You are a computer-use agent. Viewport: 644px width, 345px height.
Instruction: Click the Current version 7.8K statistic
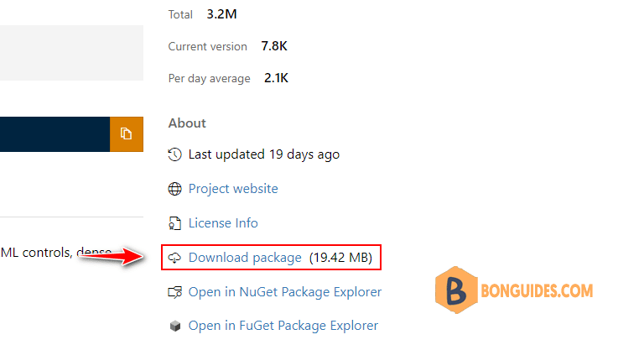[227, 46]
